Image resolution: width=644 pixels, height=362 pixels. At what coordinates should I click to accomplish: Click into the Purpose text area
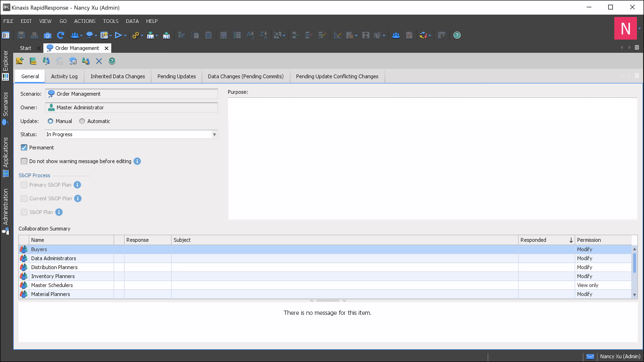coord(433,159)
